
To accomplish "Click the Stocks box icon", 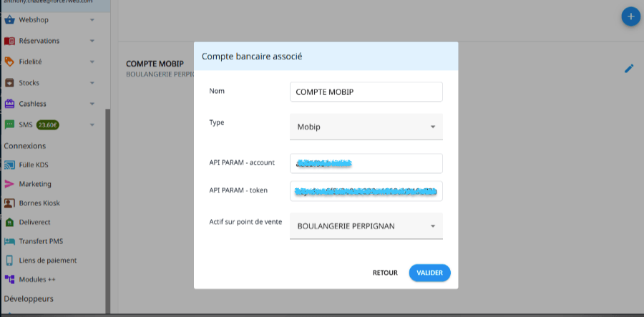I will [x=9, y=82].
